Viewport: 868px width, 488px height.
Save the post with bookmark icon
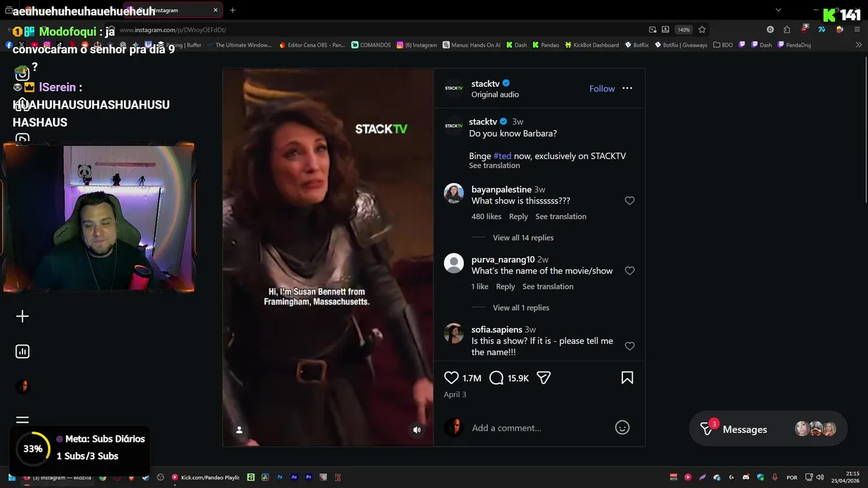(x=627, y=378)
